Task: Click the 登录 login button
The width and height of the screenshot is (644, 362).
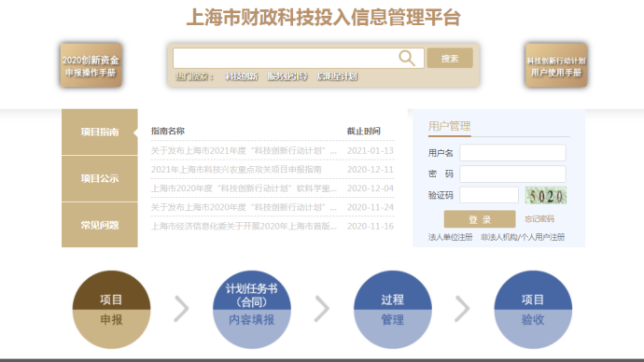Action: pyautogui.click(x=480, y=219)
